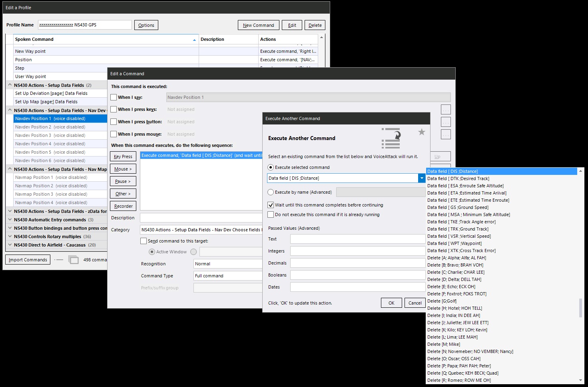Viewport: 588px width, 387px height.
Task: Click the Passed Values Text input field
Action: (x=357, y=239)
